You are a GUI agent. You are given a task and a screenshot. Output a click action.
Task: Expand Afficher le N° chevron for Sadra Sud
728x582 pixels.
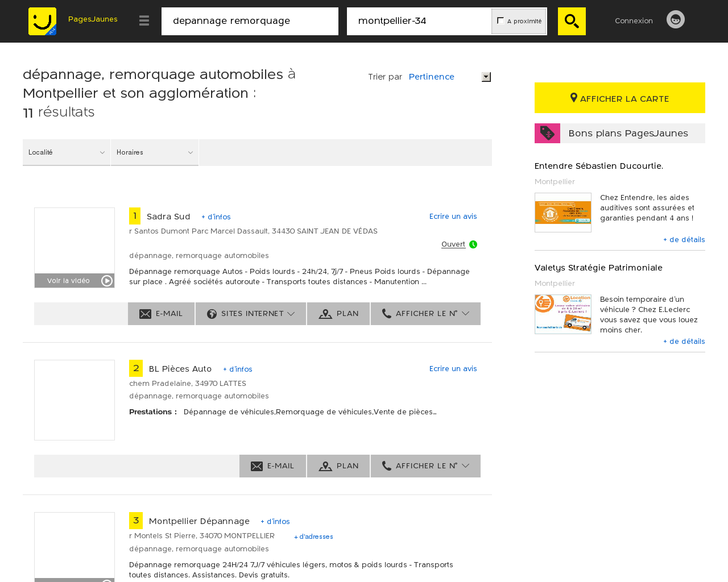tap(466, 314)
